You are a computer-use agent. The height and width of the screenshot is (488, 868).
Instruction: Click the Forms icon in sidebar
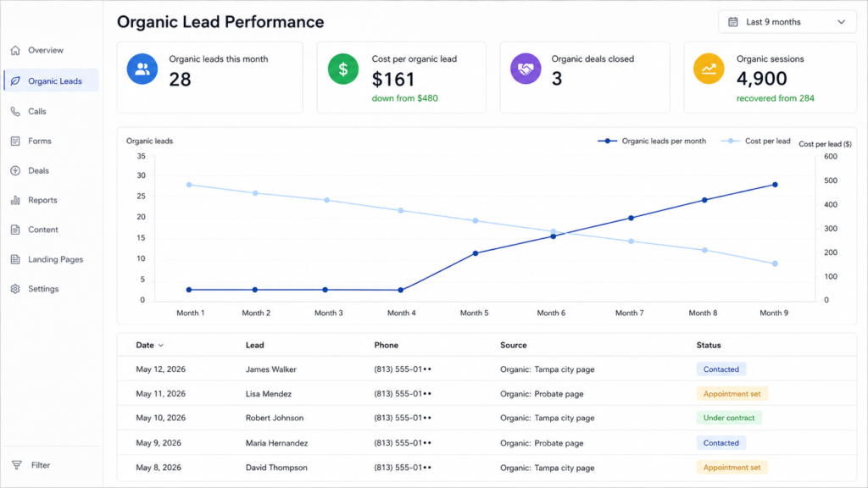tap(15, 141)
